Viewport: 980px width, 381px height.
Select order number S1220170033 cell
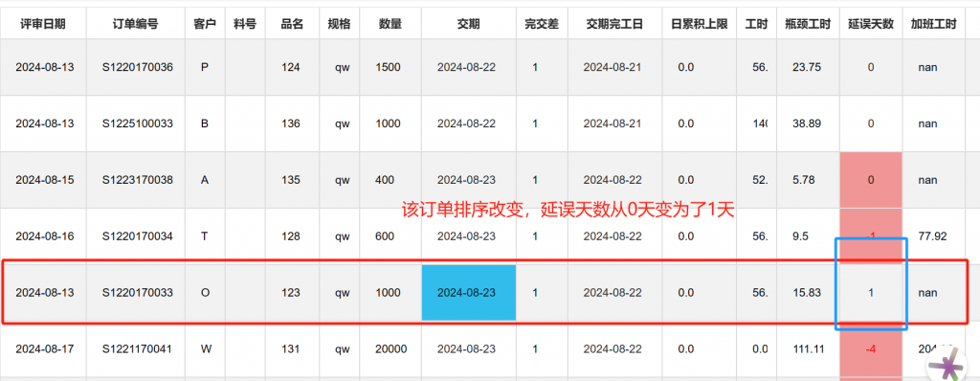(x=138, y=293)
